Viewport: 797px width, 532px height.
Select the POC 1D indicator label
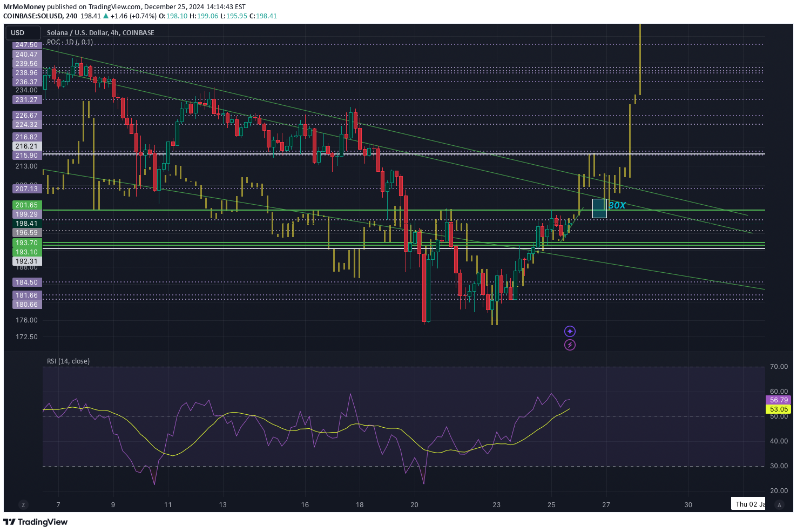pyautogui.click(x=70, y=42)
